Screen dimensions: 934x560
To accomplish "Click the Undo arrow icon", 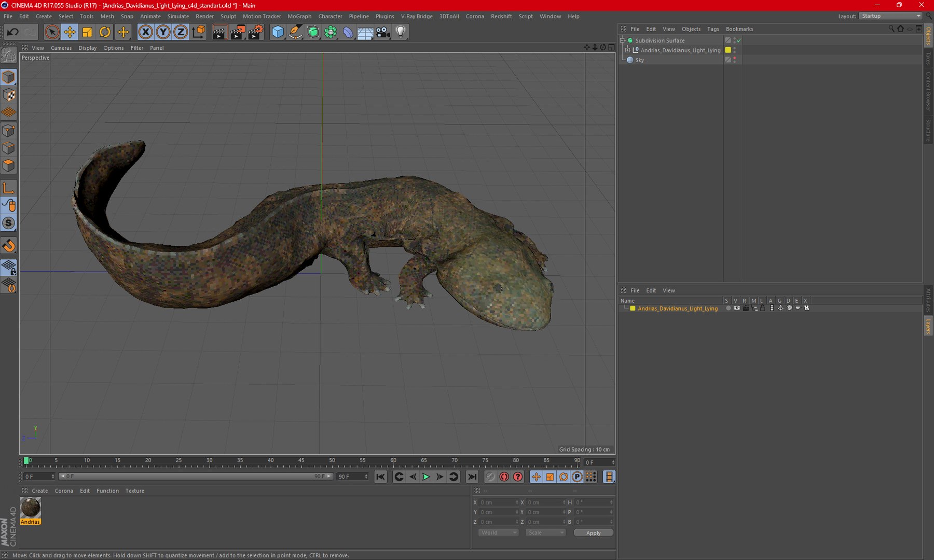I will 12,32.
